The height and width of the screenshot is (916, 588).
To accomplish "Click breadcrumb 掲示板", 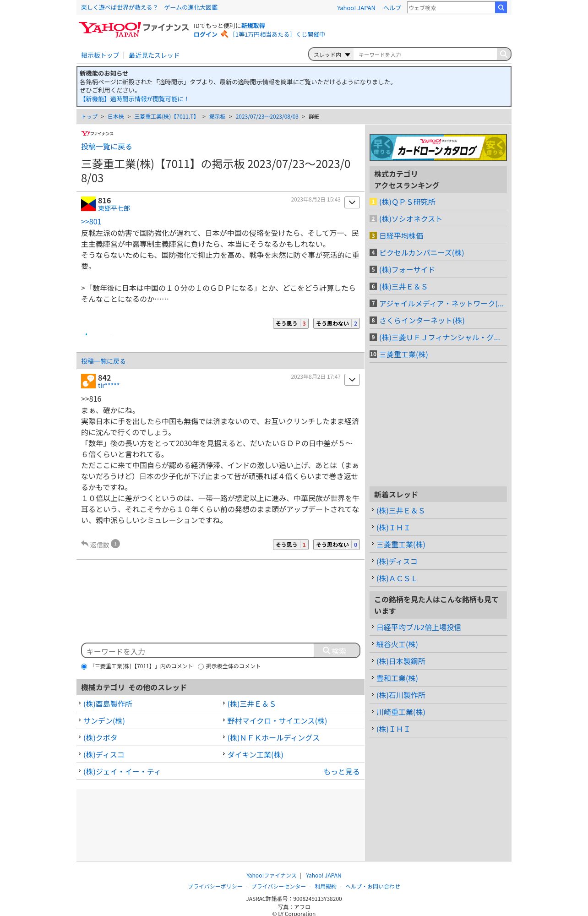I will point(217,117).
